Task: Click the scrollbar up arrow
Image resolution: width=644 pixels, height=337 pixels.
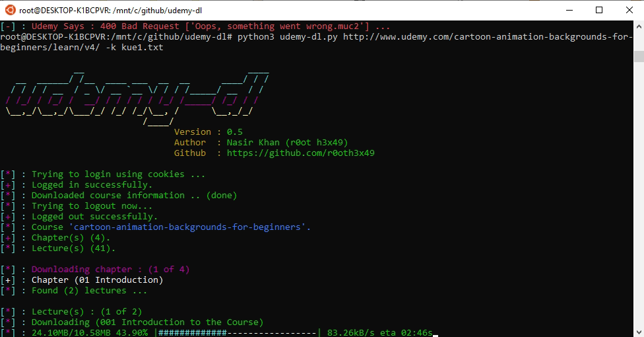Action: (639, 26)
